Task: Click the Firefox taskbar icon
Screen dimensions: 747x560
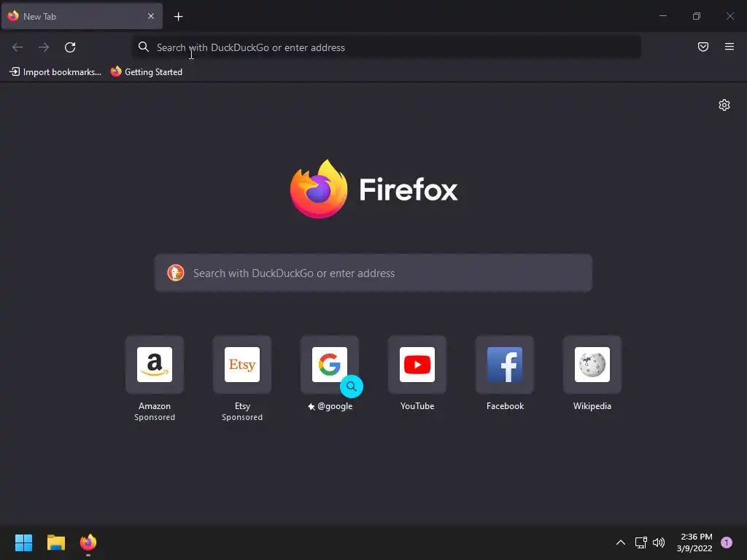Action: tap(88, 542)
